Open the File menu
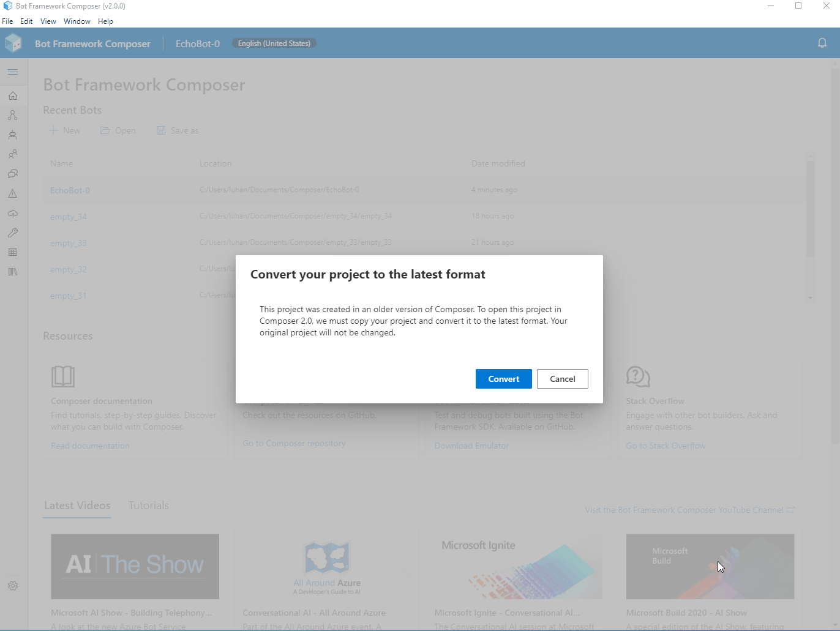The width and height of the screenshot is (840, 631). [8, 21]
